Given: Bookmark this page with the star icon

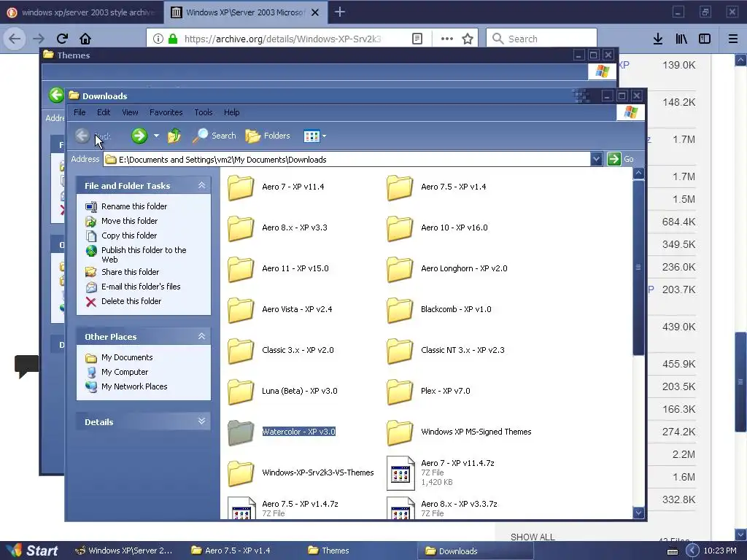Looking at the screenshot, I should [468, 39].
